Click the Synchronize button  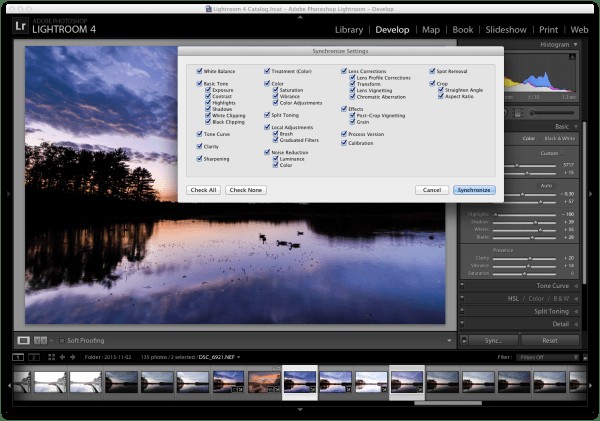click(474, 190)
